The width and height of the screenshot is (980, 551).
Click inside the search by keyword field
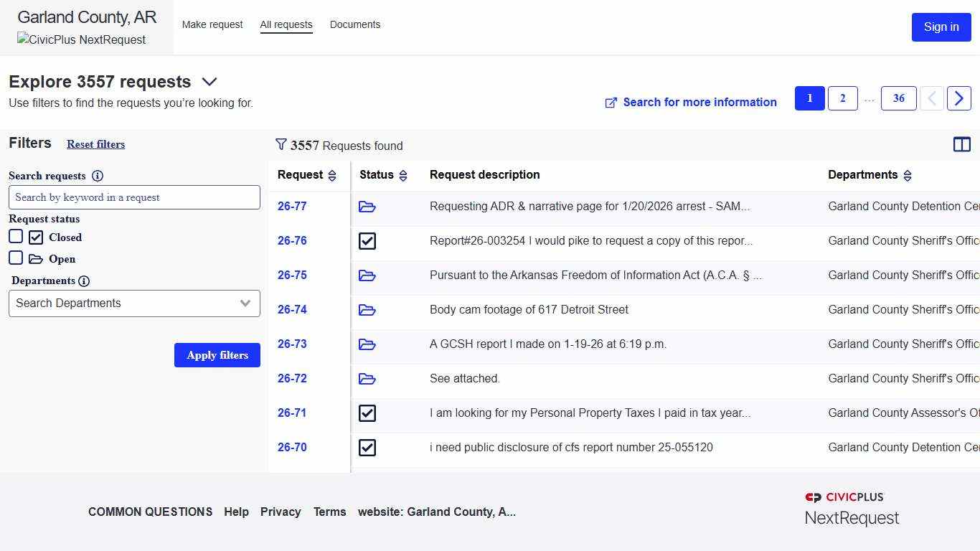[134, 197]
